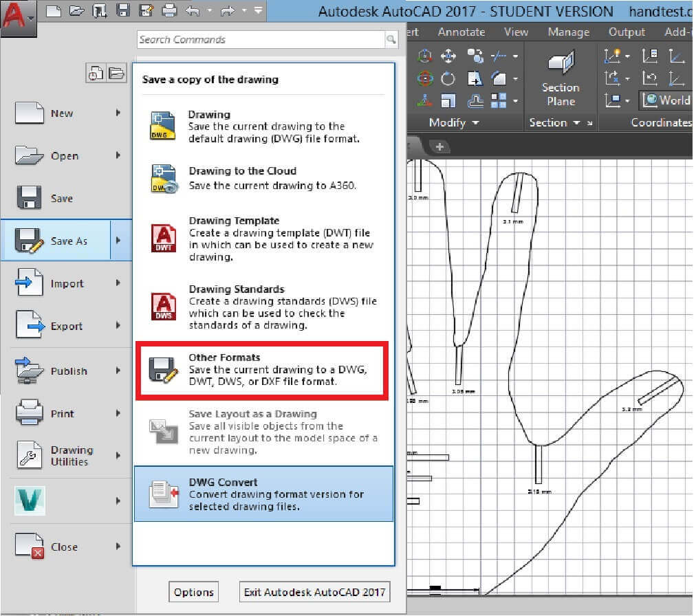Choose DWG Convert option
696x616 pixels.
[x=263, y=494]
